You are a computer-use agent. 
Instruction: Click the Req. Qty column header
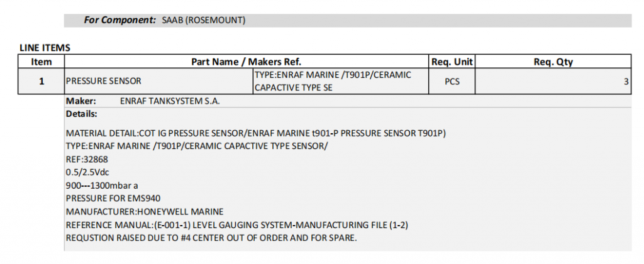[x=553, y=62]
